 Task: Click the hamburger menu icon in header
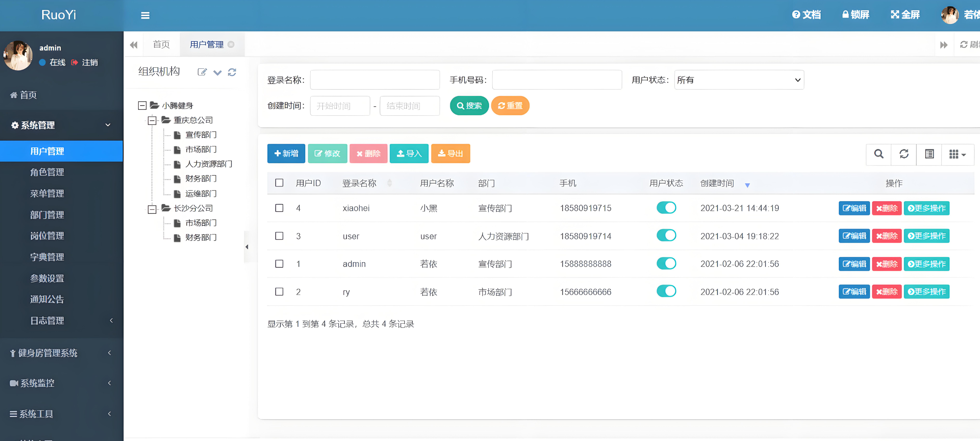pyautogui.click(x=145, y=15)
